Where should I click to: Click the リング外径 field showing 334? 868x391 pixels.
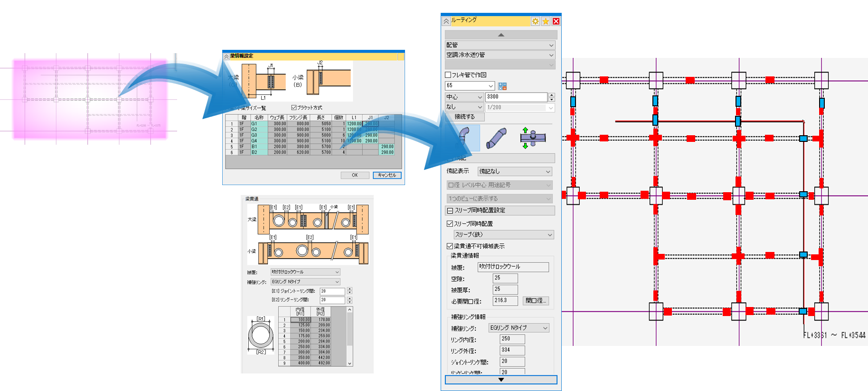512,350
